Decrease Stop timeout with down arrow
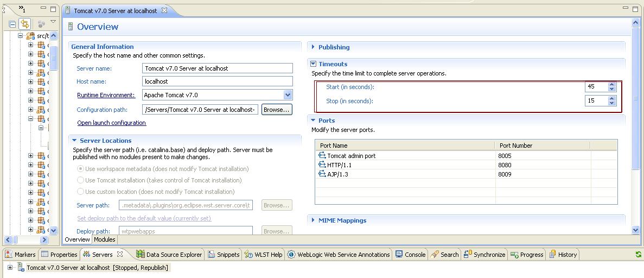644x278 pixels. pyautogui.click(x=612, y=103)
